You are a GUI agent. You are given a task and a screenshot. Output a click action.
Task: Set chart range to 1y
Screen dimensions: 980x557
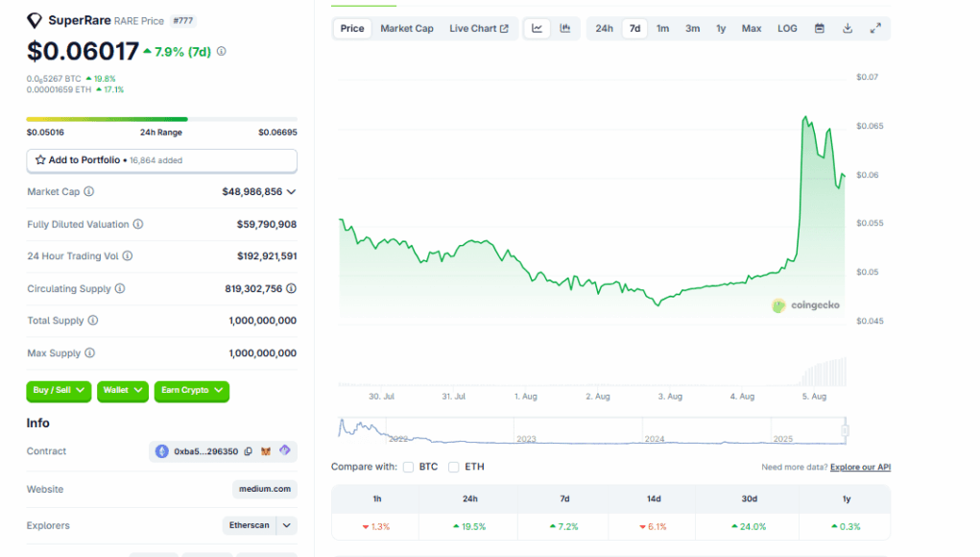[721, 28]
